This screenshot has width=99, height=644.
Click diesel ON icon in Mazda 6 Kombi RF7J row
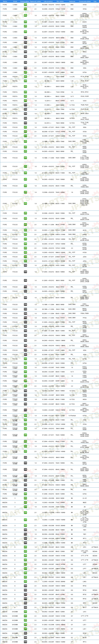25,642
